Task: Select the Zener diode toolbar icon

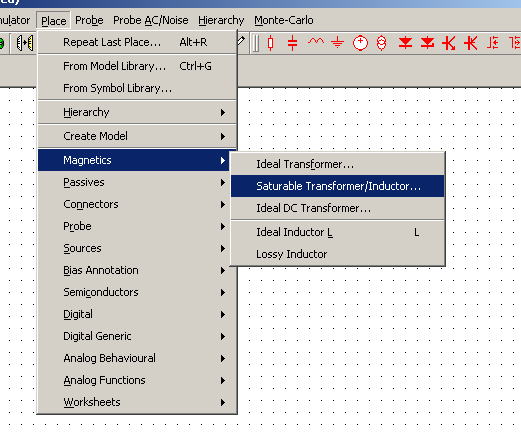Action: [x=427, y=42]
